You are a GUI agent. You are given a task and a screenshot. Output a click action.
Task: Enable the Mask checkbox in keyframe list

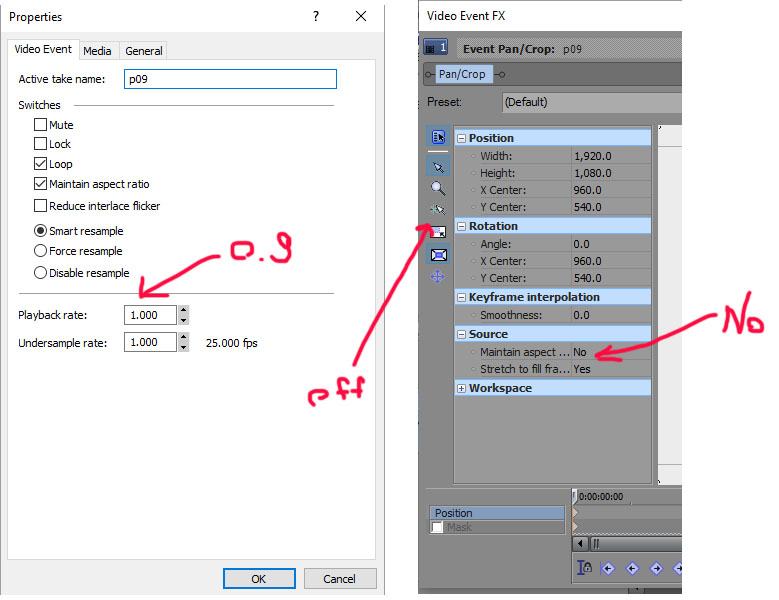(x=437, y=527)
